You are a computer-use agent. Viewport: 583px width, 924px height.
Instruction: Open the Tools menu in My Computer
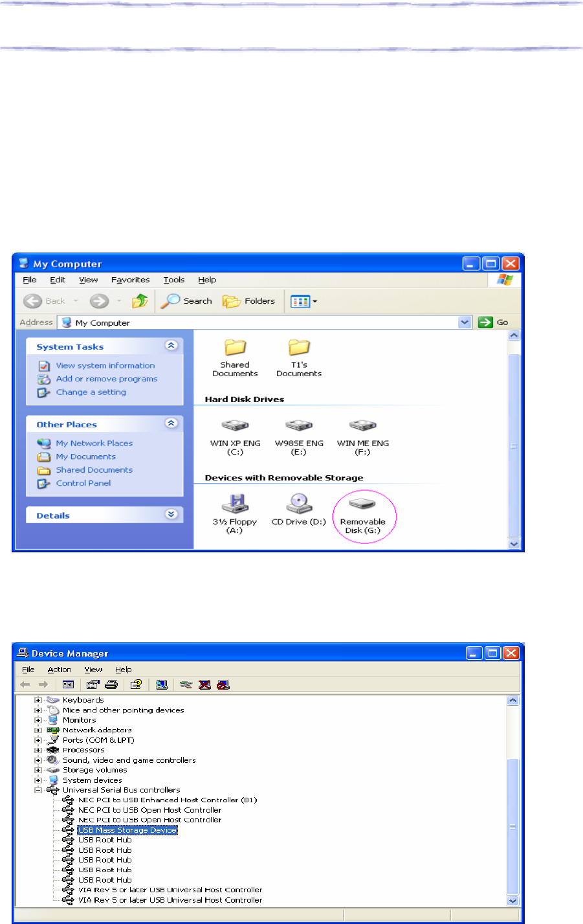coord(174,280)
